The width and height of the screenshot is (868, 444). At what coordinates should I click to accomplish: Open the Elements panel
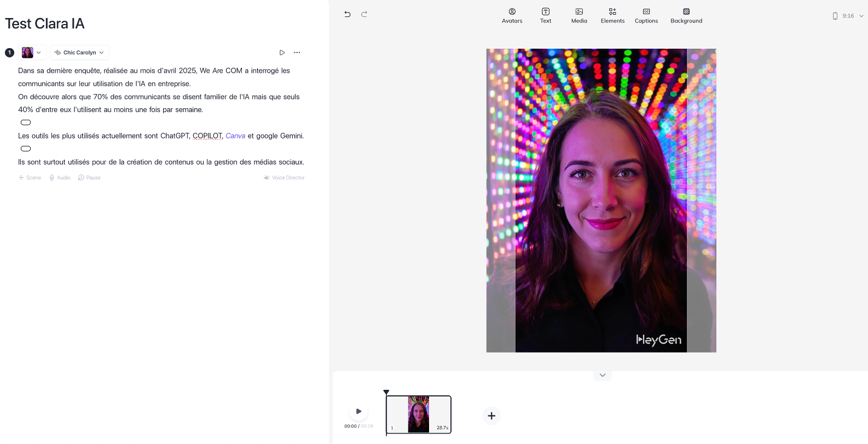(612, 16)
